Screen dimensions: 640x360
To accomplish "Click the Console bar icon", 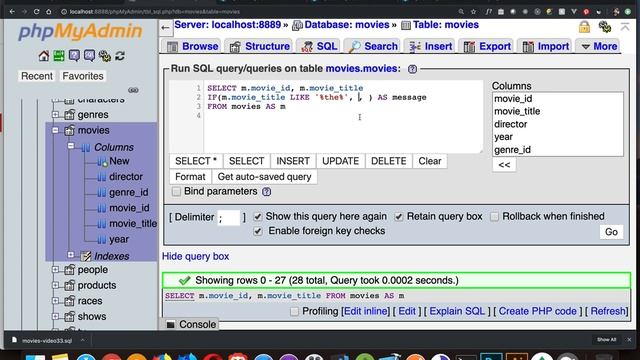I will coord(171,324).
